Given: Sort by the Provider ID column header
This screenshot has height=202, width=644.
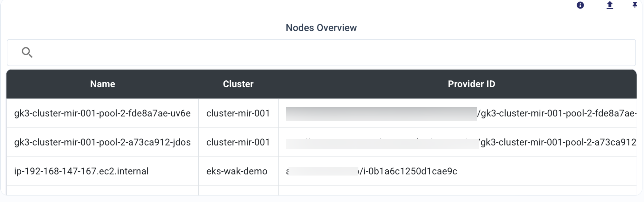Looking at the screenshot, I should (471, 84).
